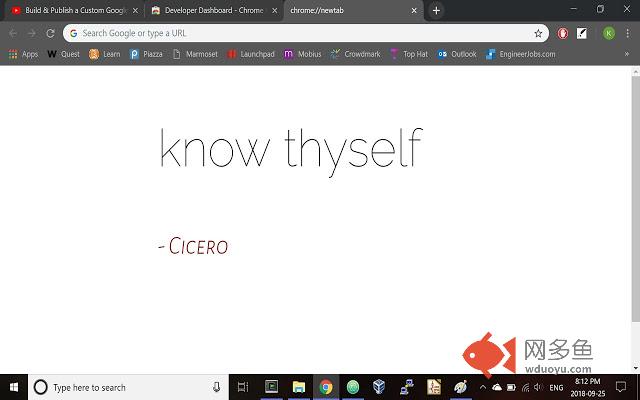The image size is (640, 400).
Task: Open VirtualBox from the taskbar
Action: coord(379,387)
